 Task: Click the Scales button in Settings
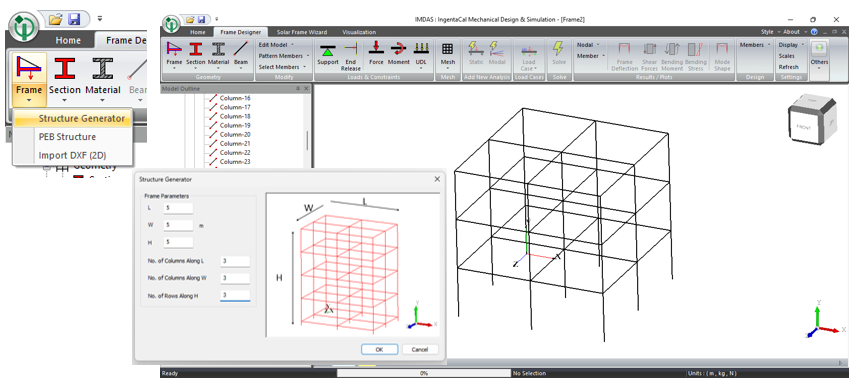pos(786,56)
